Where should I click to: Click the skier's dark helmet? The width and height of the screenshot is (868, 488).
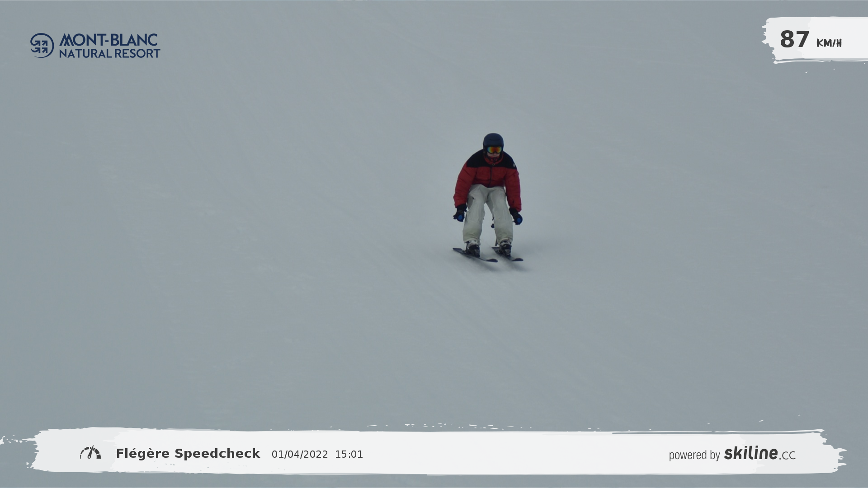point(493,139)
